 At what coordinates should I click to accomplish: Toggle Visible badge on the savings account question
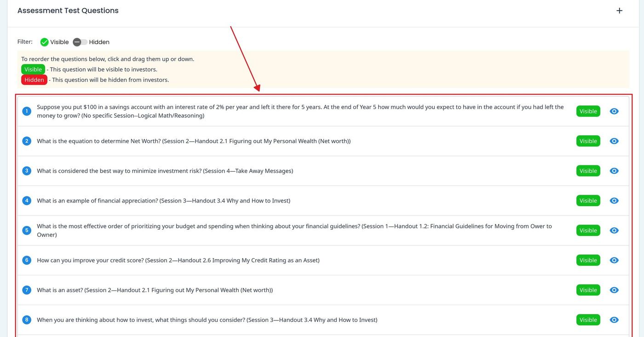tap(588, 111)
